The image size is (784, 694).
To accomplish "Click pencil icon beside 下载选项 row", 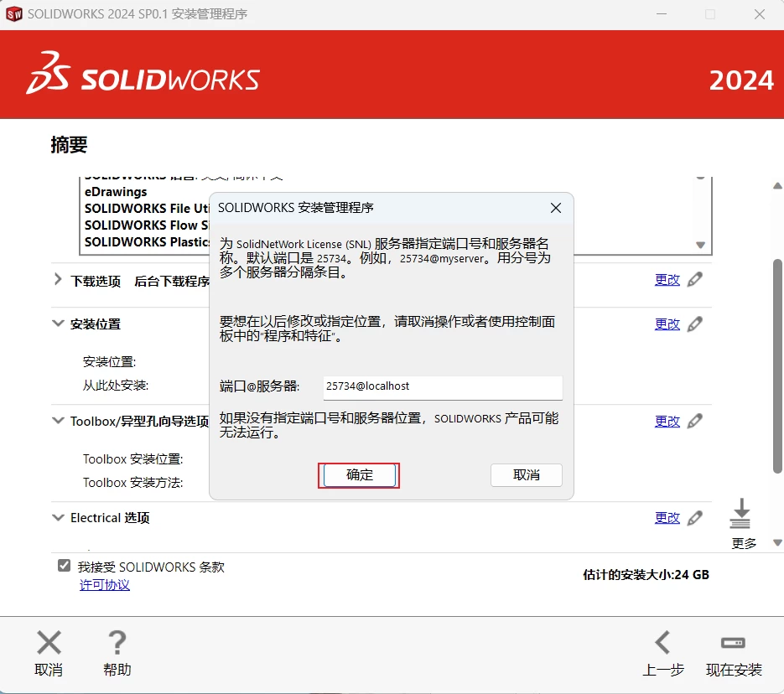I will pos(694,280).
